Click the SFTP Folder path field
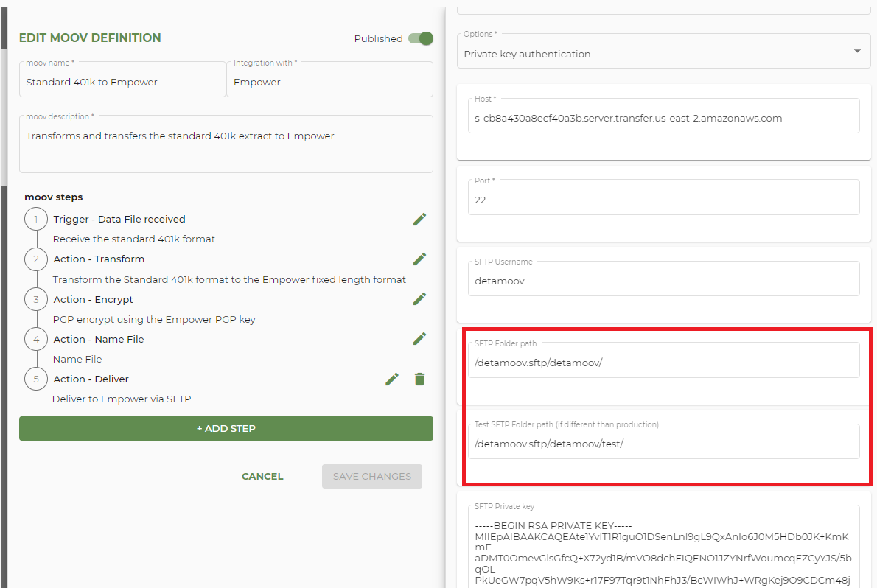 [x=664, y=362]
